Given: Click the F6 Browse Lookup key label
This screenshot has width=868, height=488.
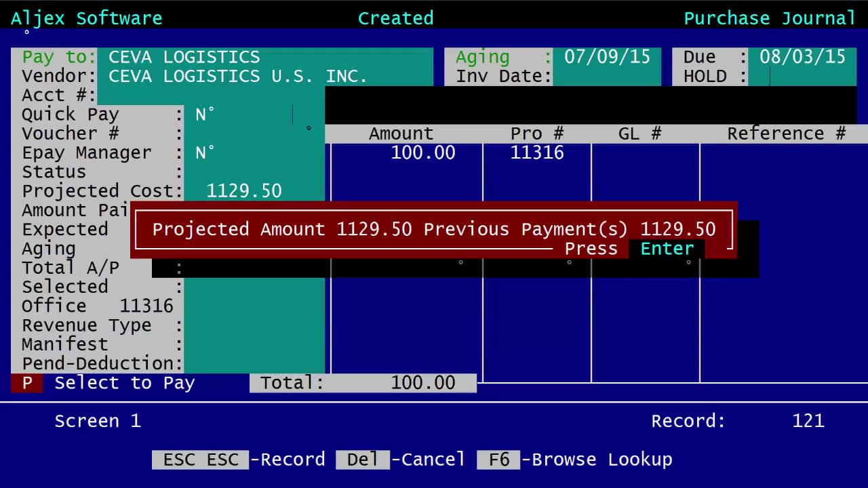Looking at the screenshot, I should pos(575,460).
